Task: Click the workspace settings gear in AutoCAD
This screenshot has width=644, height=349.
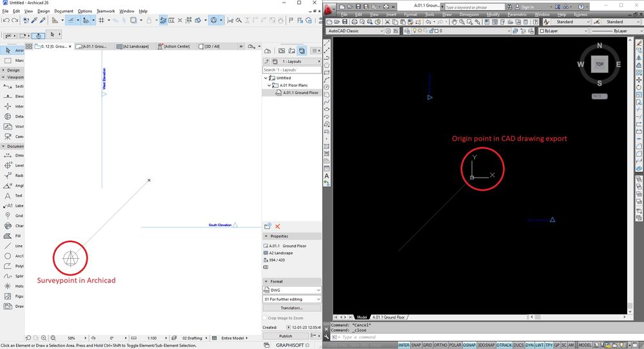Action: (388, 31)
